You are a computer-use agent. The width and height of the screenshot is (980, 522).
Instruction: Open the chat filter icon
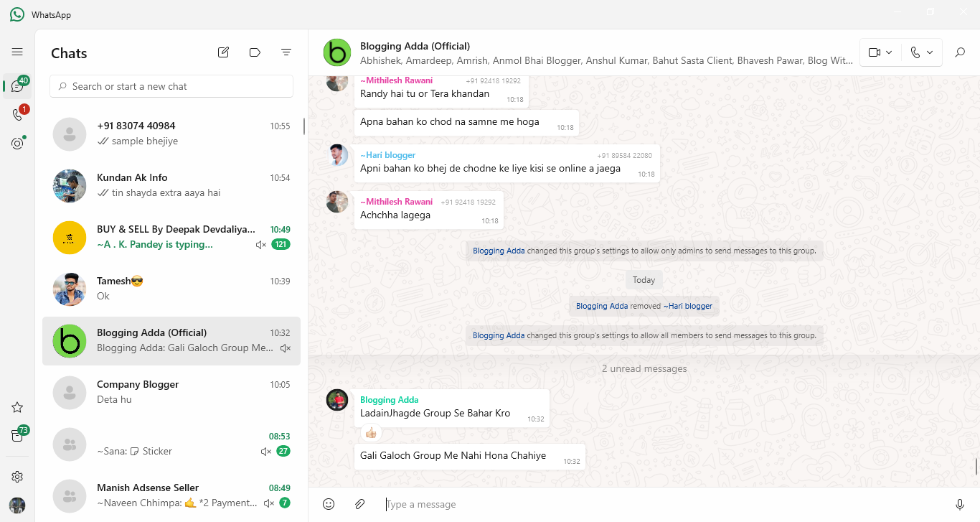click(286, 52)
